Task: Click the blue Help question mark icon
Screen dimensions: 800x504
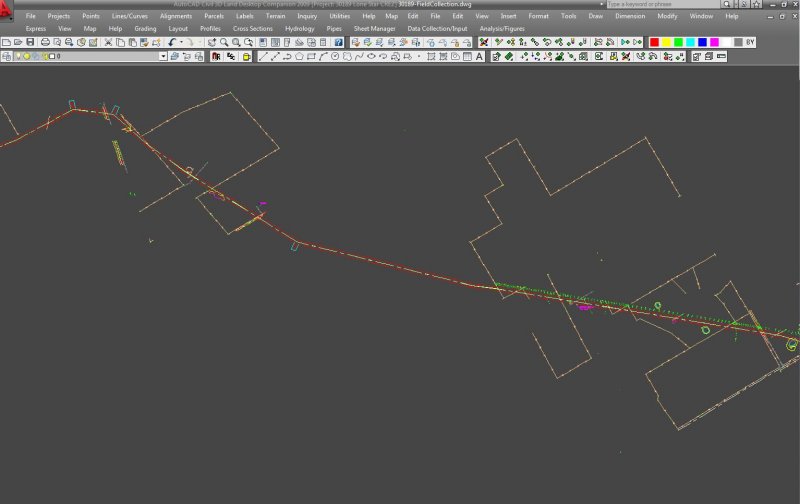Action: [x=338, y=42]
